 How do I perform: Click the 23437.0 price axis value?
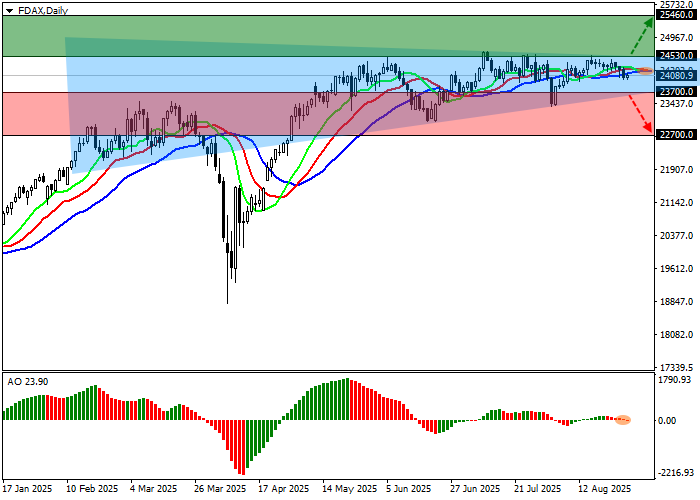676,103
